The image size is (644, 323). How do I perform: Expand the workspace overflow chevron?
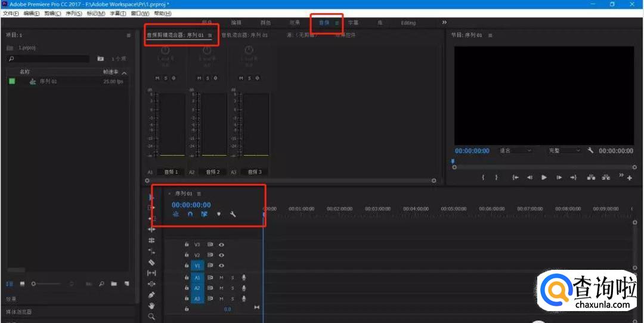(x=444, y=23)
